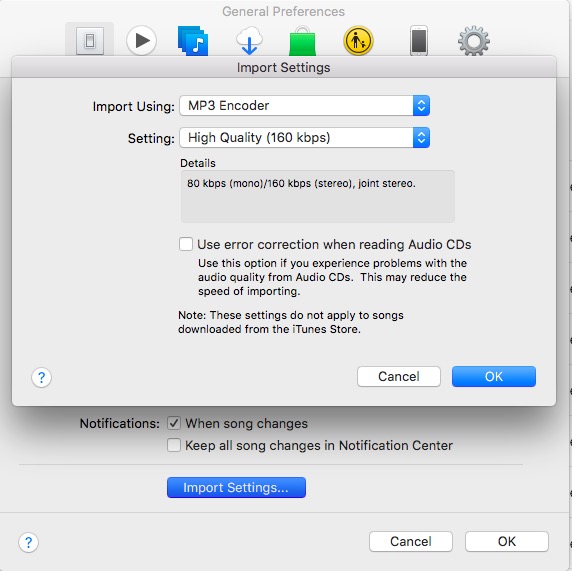Click OK in Import Settings dialog
The width and height of the screenshot is (572, 571).
point(494,376)
